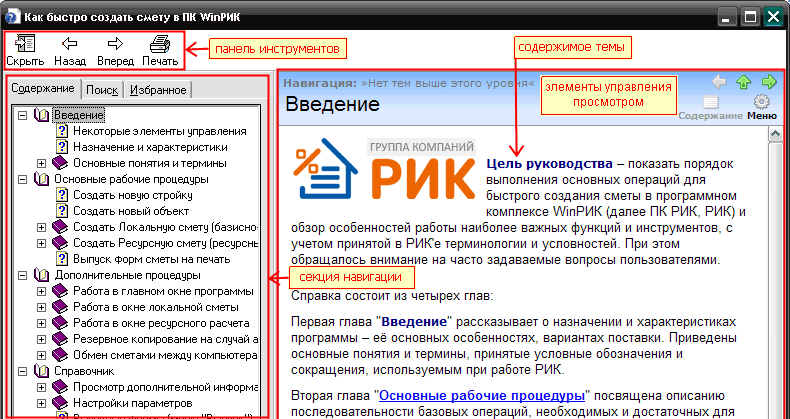
Task: Click the book icon for Создать Локальную смету
Action: pos(60,227)
